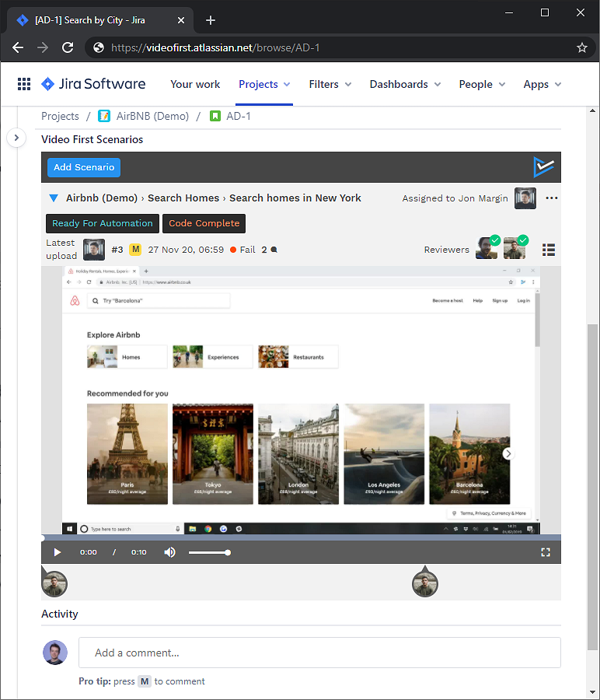This screenshot has width=600, height=700.
Task: Toggle the Ready For Automation tag
Action: pyautogui.click(x=103, y=223)
